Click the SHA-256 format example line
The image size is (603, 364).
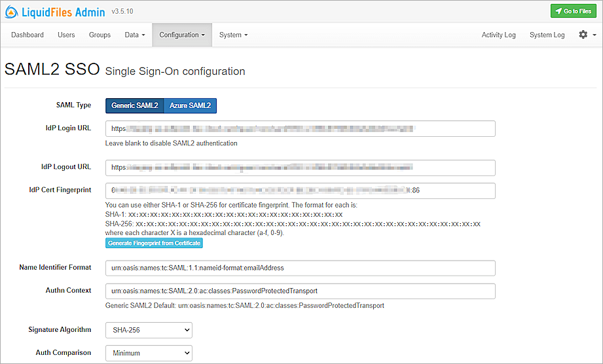293,224
